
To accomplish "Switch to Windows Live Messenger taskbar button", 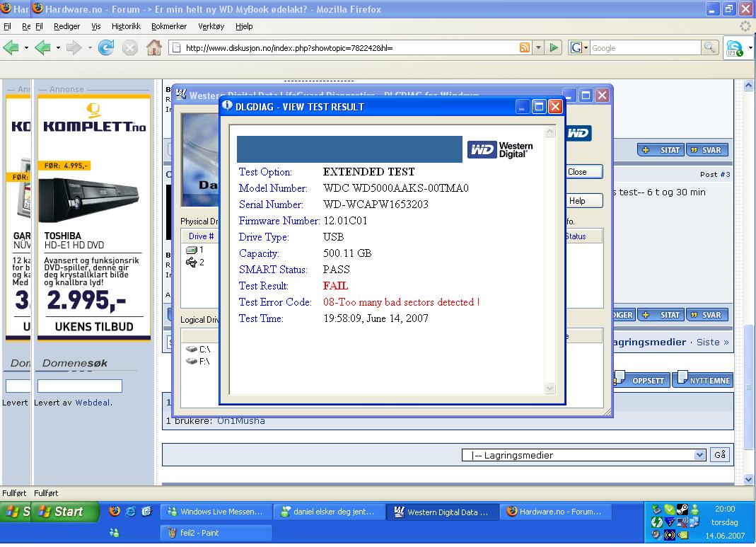I will point(215,512).
